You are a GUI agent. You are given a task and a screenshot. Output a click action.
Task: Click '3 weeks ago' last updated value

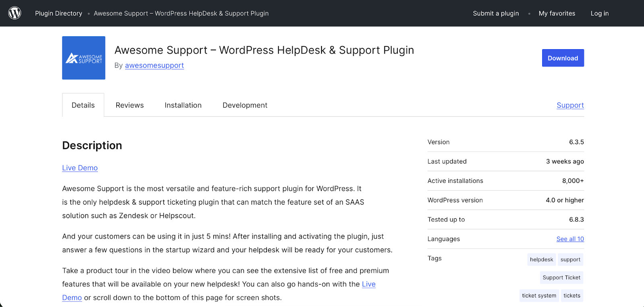click(x=565, y=162)
